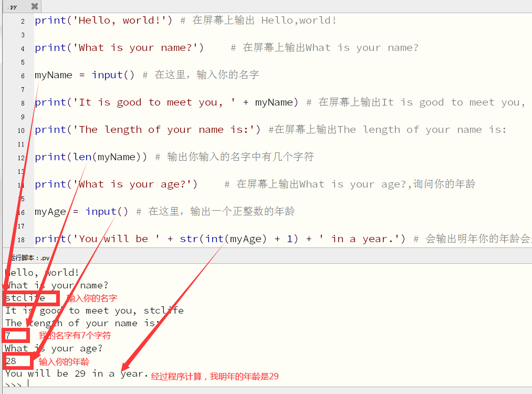Close the .py editor tab
Image resolution: width=532 pixels, height=394 pixels.
pyautogui.click(x=34, y=6)
